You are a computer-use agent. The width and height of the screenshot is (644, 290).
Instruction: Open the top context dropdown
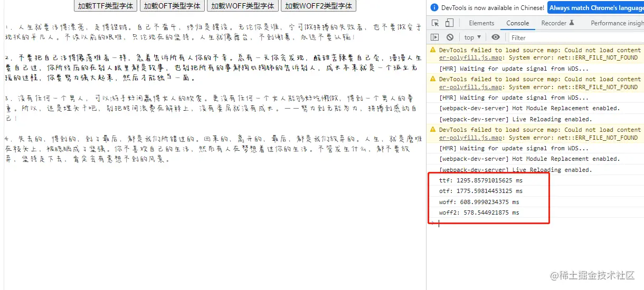click(472, 37)
